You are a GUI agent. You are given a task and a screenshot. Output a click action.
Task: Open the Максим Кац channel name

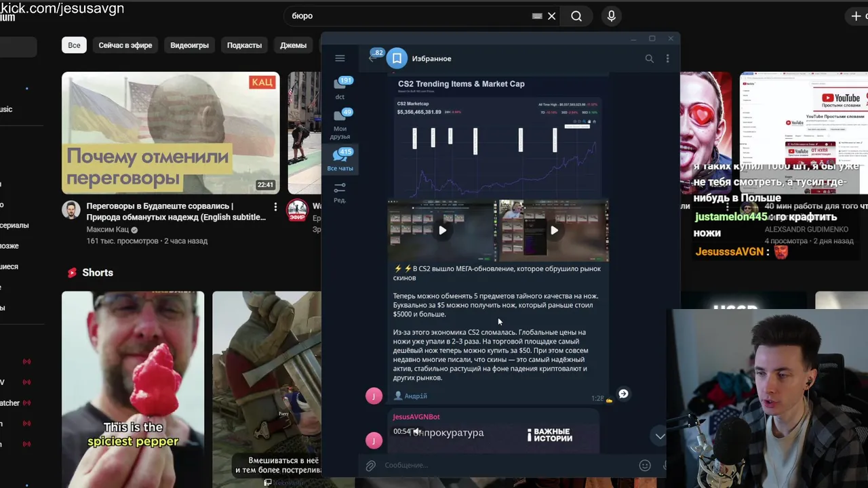[x=108, y=230]
